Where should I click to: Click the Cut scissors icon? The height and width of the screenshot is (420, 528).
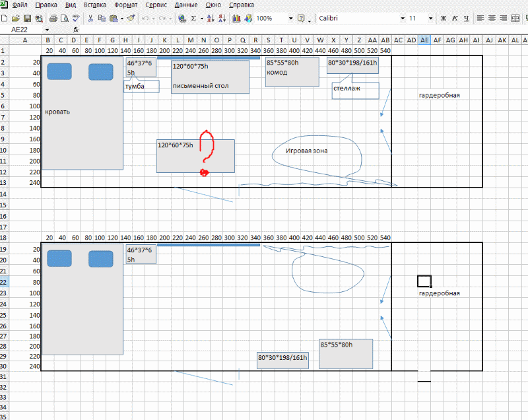point(91,18)
